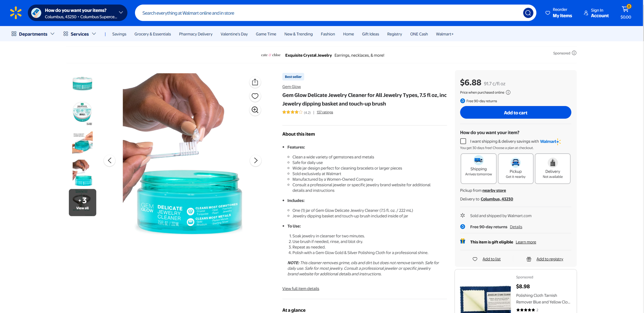Add to favorites with heart icon
Viewport: 644px width, 313px height.
[x=255, y=96]
